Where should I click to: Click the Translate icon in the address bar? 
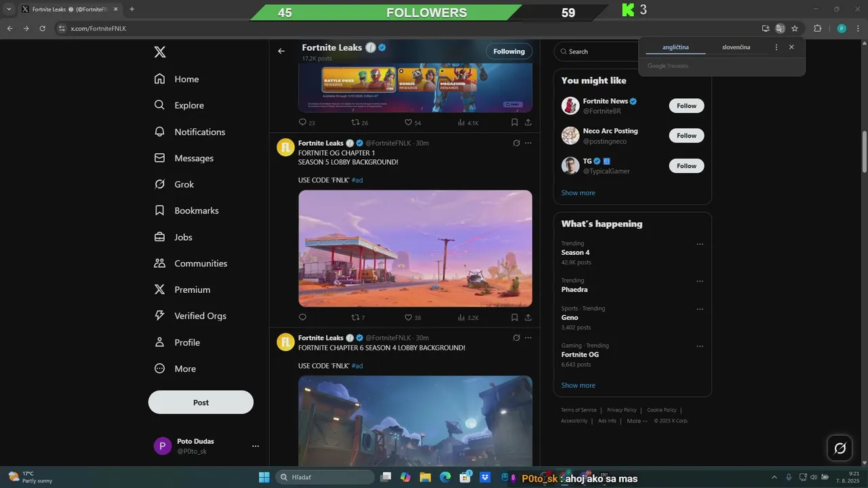[x=780, y=28]
